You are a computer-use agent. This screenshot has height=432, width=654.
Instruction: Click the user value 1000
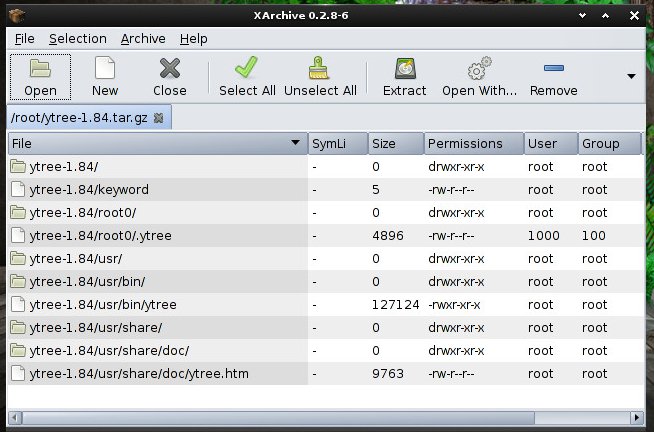coord(543,236)
